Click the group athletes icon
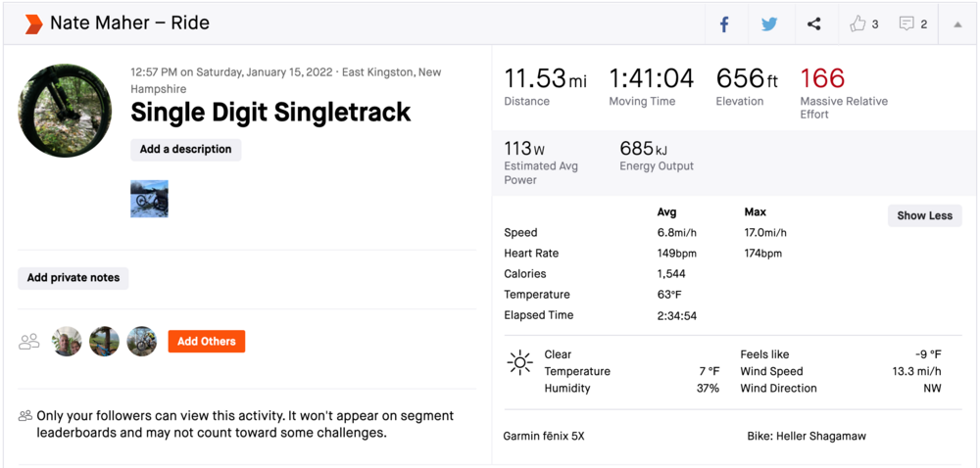Image resolution: width=980 pixels, height=468 pixels. (29, 342)
